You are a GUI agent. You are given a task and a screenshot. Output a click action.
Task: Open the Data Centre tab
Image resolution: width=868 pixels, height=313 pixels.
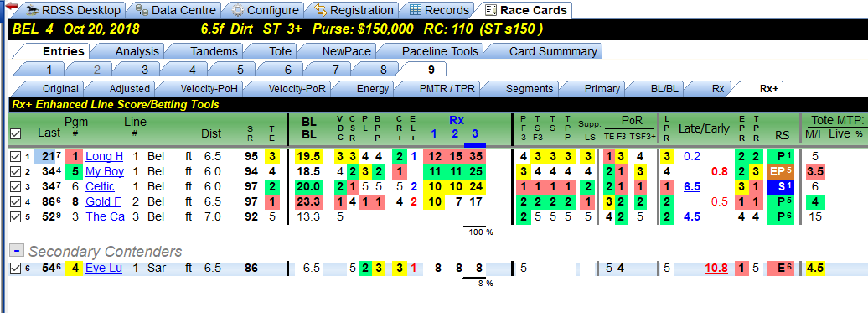pyautogui.click(x=176, y=10)
